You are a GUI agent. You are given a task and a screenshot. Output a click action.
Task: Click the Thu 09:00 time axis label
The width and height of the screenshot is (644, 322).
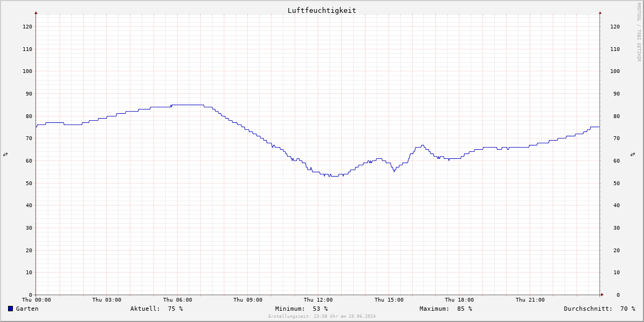point(248,300)
